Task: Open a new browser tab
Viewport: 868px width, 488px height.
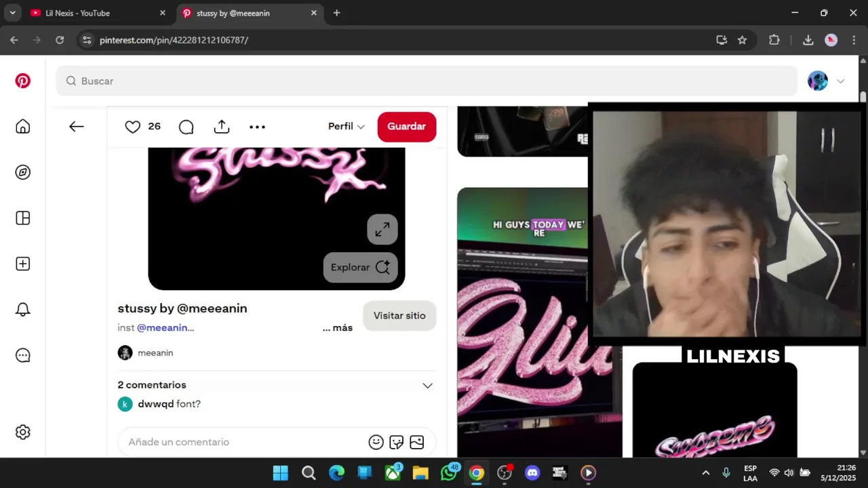Action: tap(337, 13)
